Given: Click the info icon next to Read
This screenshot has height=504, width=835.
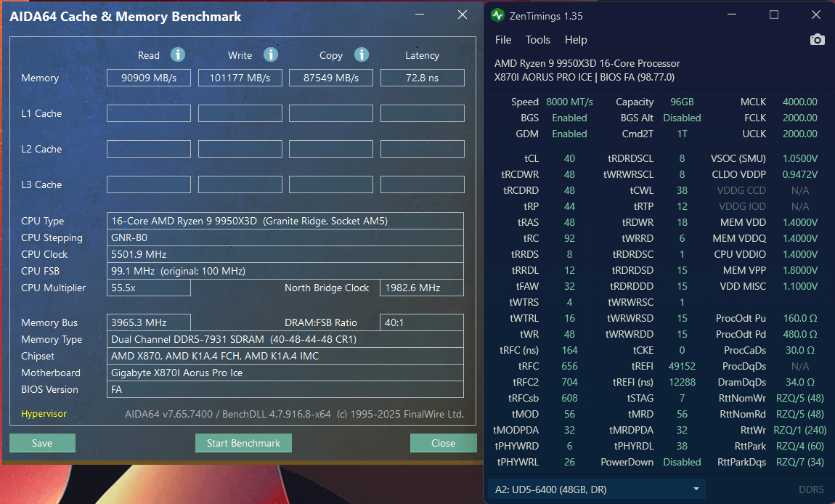Looking at the screenshot, I should coord(178,55).
